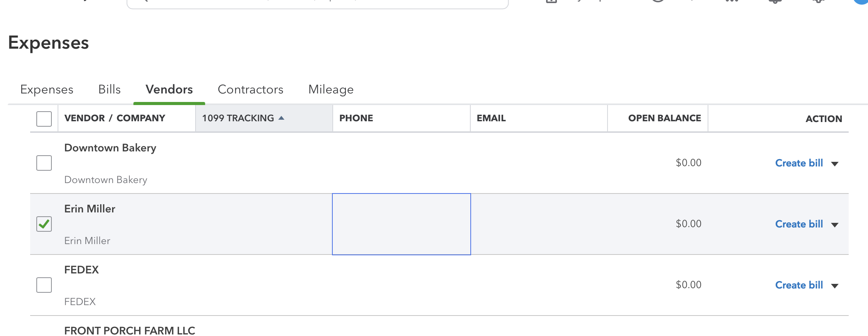Click the sort arrow on 1099 Tracking

pyautogui.click(x=282, y=118)
